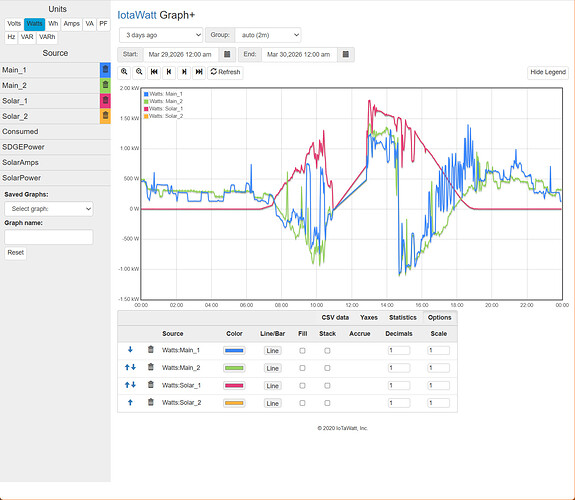Enable Fill for Watts:Main_2
This screenshot has height=500, width=575.
pyautogui.click(x=302, y=368)
